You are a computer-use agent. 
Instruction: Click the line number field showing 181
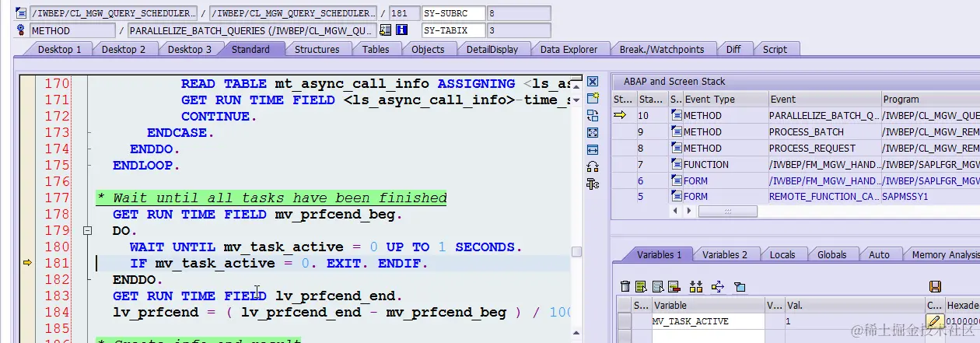pyautogui.click(x=403, y=13)
